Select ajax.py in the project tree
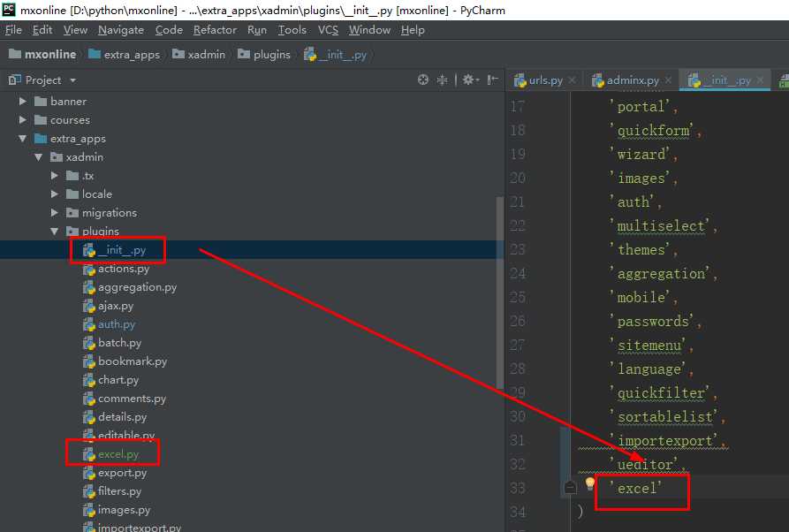789x532 pixels. coord(108,306)
